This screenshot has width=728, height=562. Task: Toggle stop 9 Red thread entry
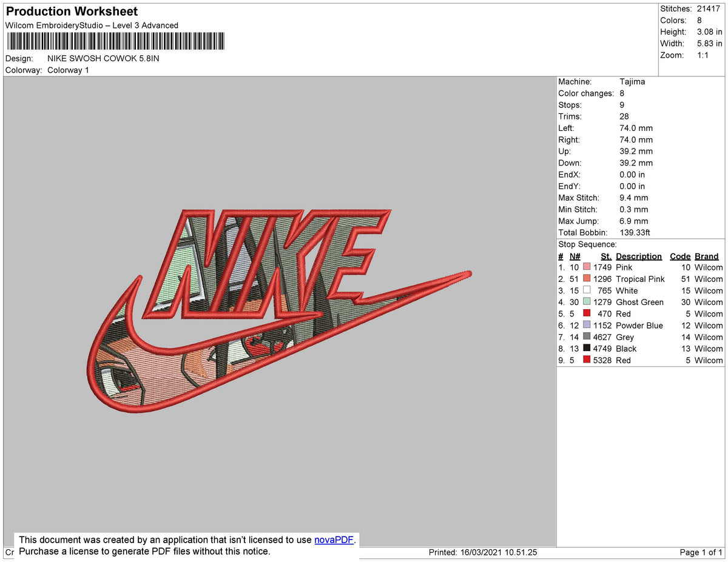pyautogui.click(x=625, y=360)
